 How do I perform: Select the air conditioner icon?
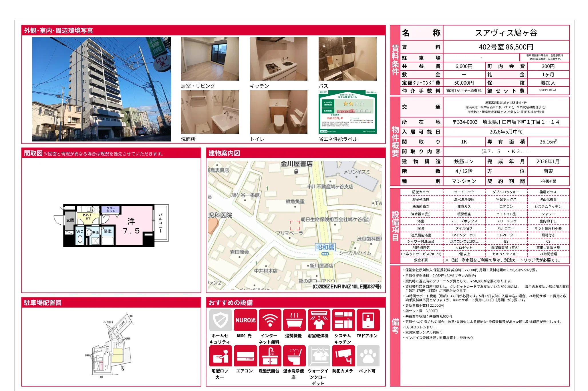(x=245, y=356)
